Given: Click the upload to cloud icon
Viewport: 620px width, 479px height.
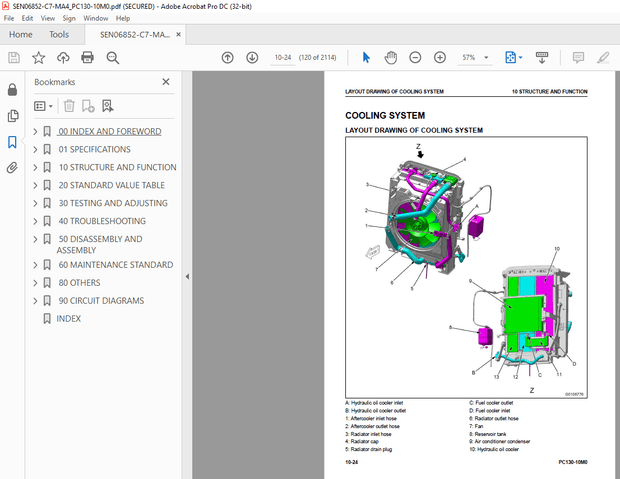Looking at the screenshot, I should [63, 58].
